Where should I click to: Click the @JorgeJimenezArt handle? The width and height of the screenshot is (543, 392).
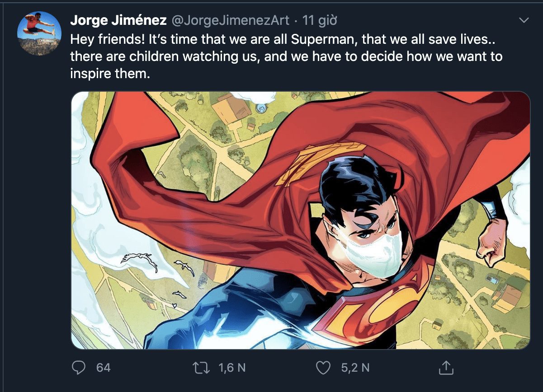230,20
